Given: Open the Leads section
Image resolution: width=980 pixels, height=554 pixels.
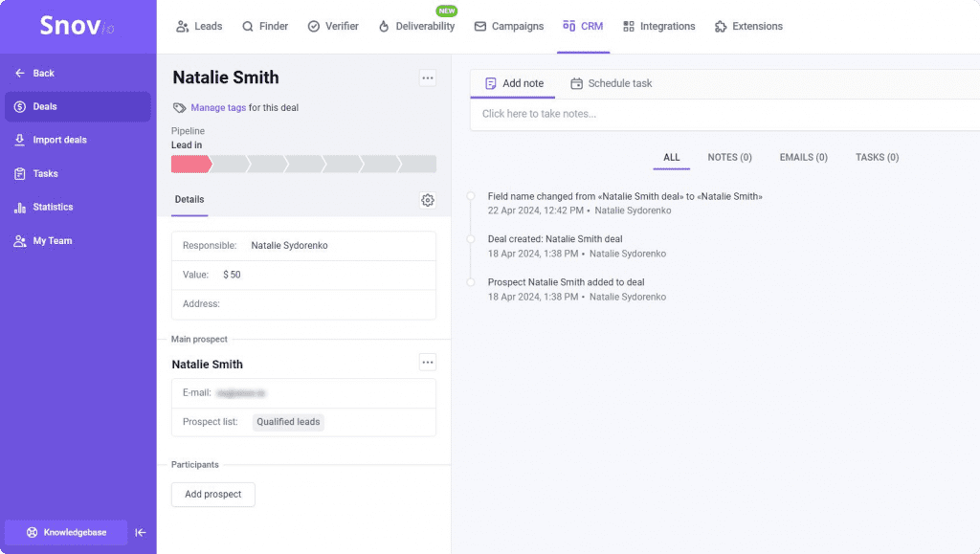Looking at the screenshot, I should (199, 26).
